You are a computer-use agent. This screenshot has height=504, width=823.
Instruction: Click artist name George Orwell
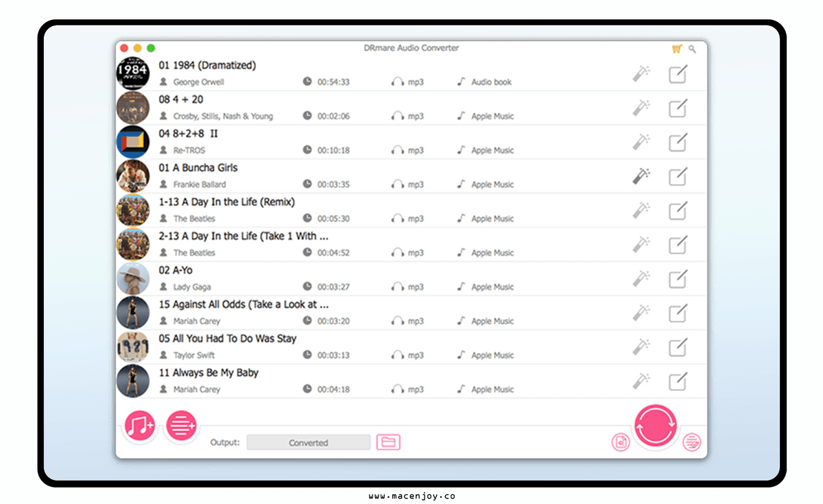pyautogui.click(x=199, y=82)
